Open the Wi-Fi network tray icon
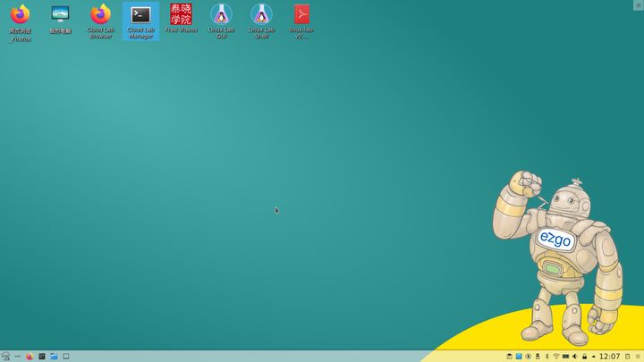The image size is (644, 362). pos(556,357)
